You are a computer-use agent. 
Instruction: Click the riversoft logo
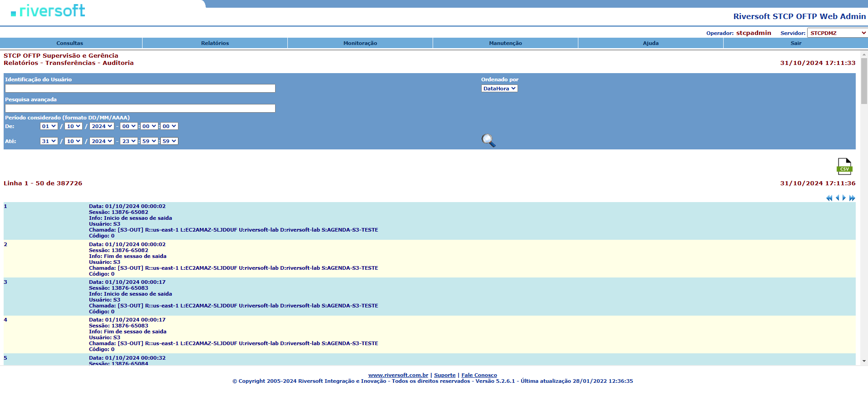[x=48, y=11]
